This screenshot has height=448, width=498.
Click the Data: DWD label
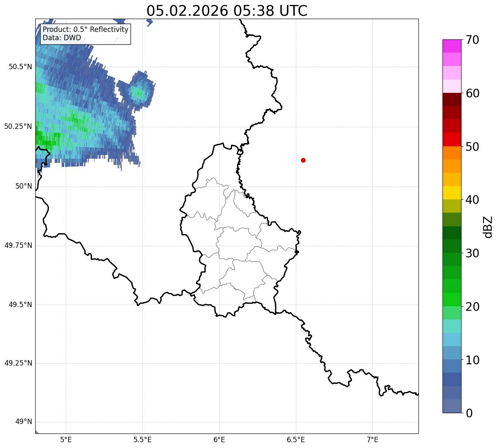62,38
